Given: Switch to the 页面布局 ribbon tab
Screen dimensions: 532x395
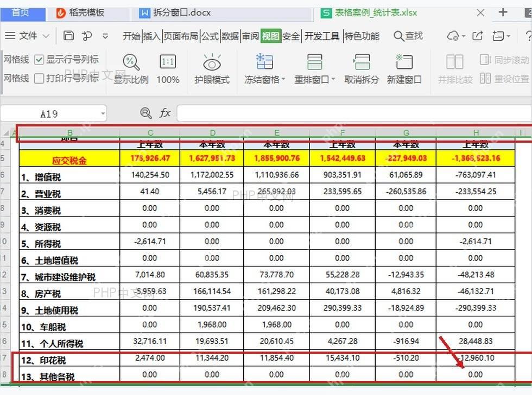Looking at the screenshot, I should [x=181, y=36].
